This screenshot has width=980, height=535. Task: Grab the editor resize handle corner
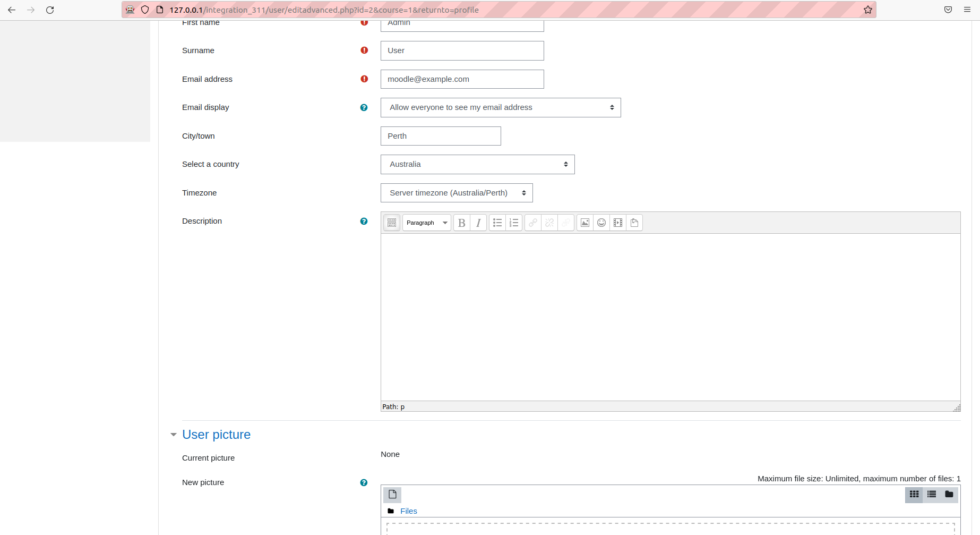point(957,407)
